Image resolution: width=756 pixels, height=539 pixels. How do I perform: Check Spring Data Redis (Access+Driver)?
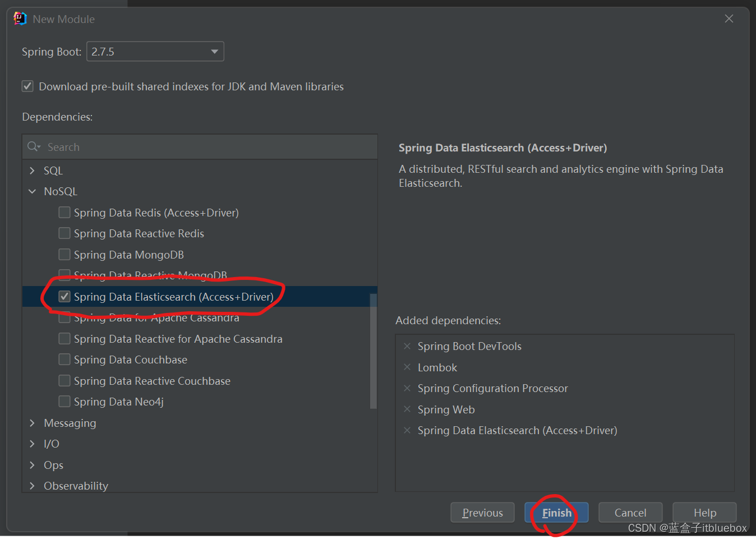64,212
